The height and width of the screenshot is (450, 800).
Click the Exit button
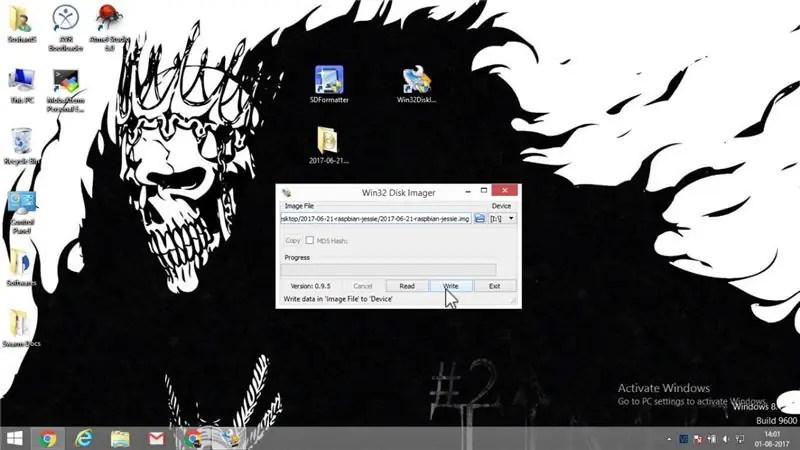(x=494, y=286)
